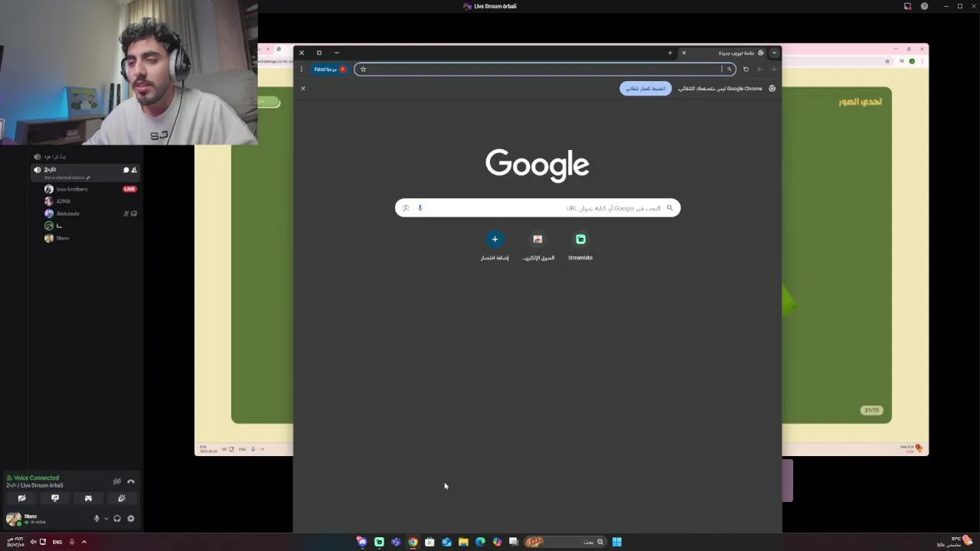The width and height of the screenshot is (980, 551).
Task: Click the red recording icon in titlebar
Action: tap(907, 6)
